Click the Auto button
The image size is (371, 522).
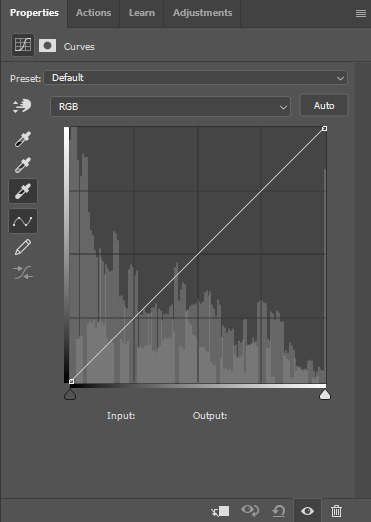point(324,106)
